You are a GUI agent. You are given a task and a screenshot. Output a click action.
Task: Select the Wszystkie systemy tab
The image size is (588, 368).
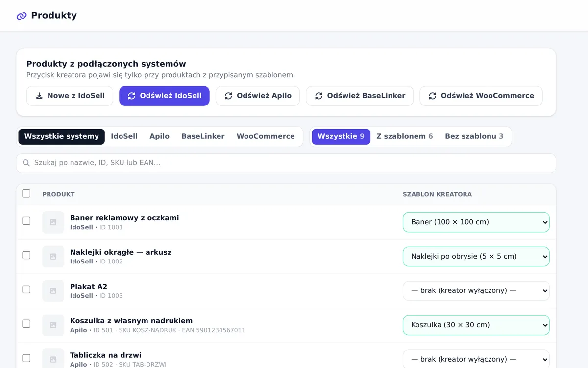click(62, 137)
